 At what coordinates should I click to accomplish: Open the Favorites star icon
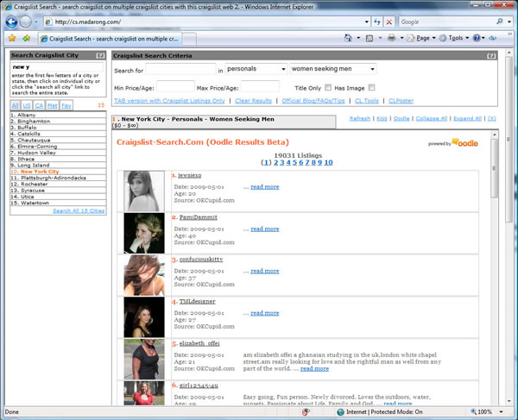click(11, 38)
